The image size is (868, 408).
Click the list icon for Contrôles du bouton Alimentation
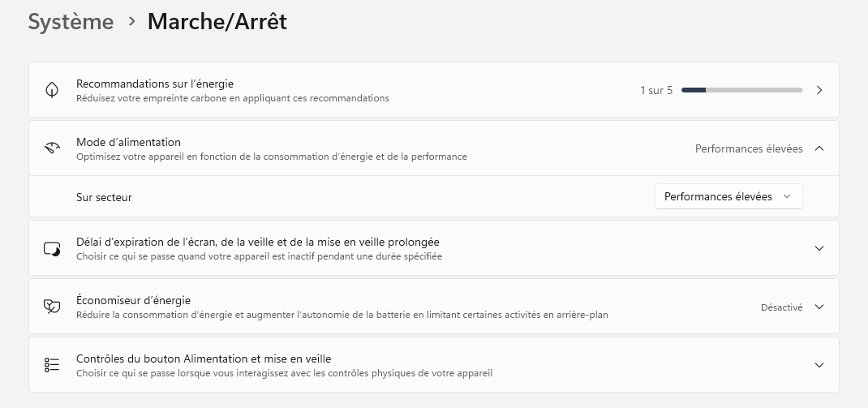click(x=52, y=365)
